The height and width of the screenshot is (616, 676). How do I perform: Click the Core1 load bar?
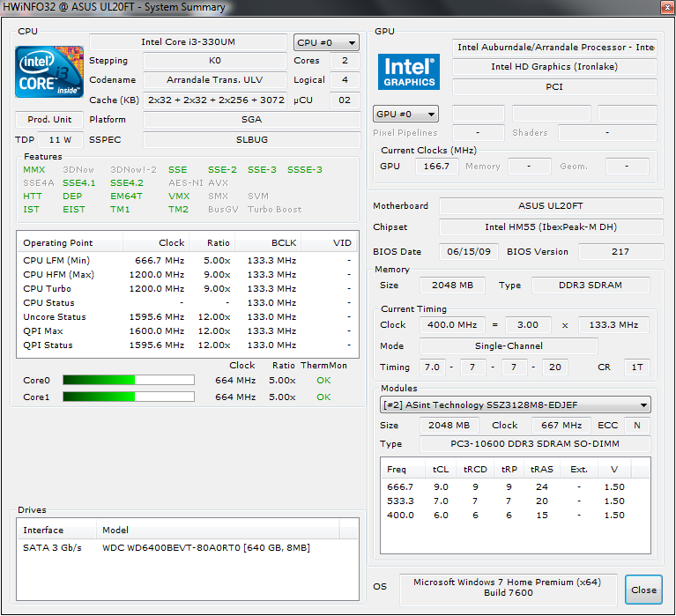129,397
